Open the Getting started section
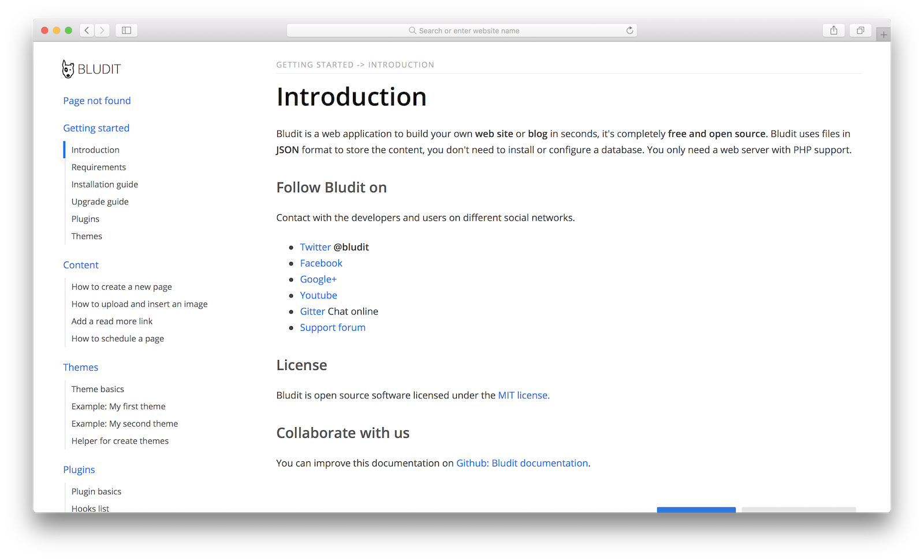Screen dimensions: 924x560 click(96, 128)
